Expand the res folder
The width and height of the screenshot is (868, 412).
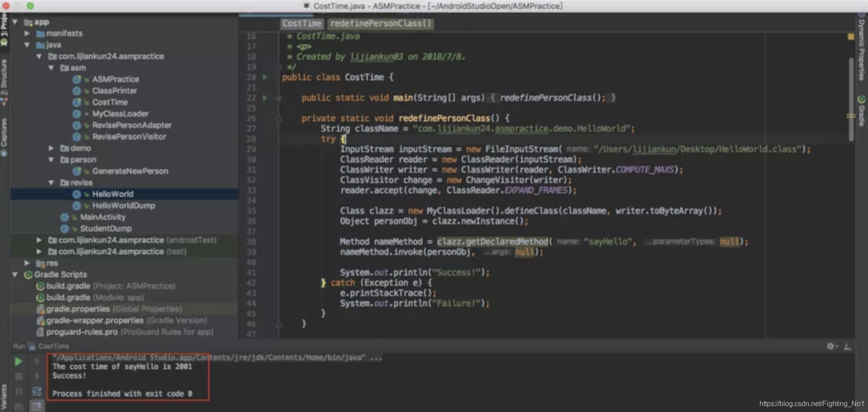27,263
